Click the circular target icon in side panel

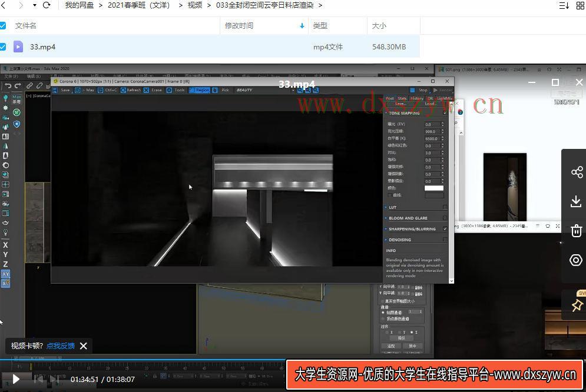(576, 260)
